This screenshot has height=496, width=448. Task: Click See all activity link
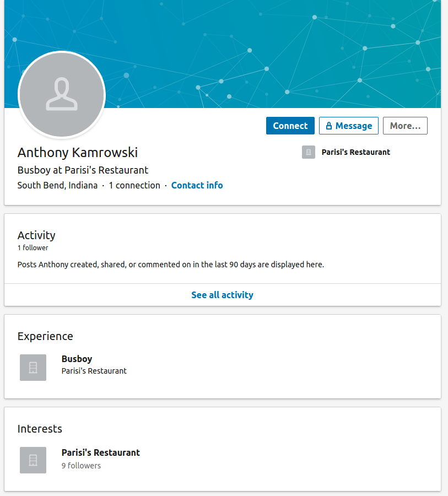coord(223,295)
